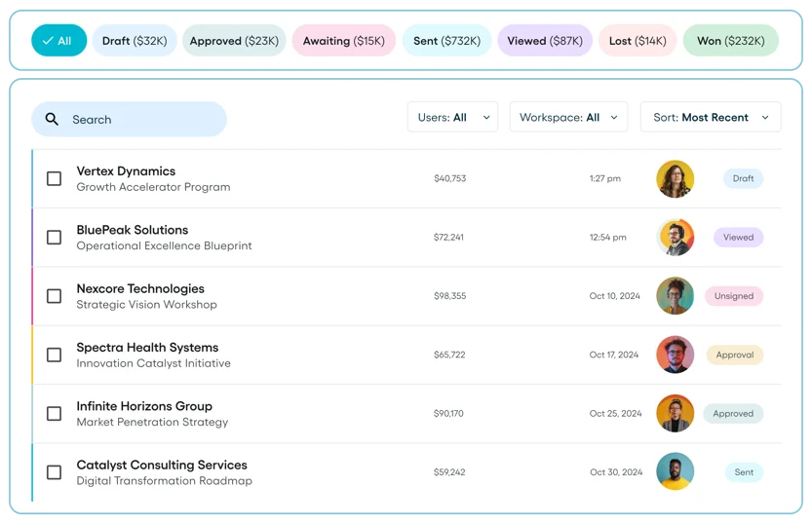Screen dimensions: 812x524
Task: Click the search magnifier icon
Action: (53, 120)
